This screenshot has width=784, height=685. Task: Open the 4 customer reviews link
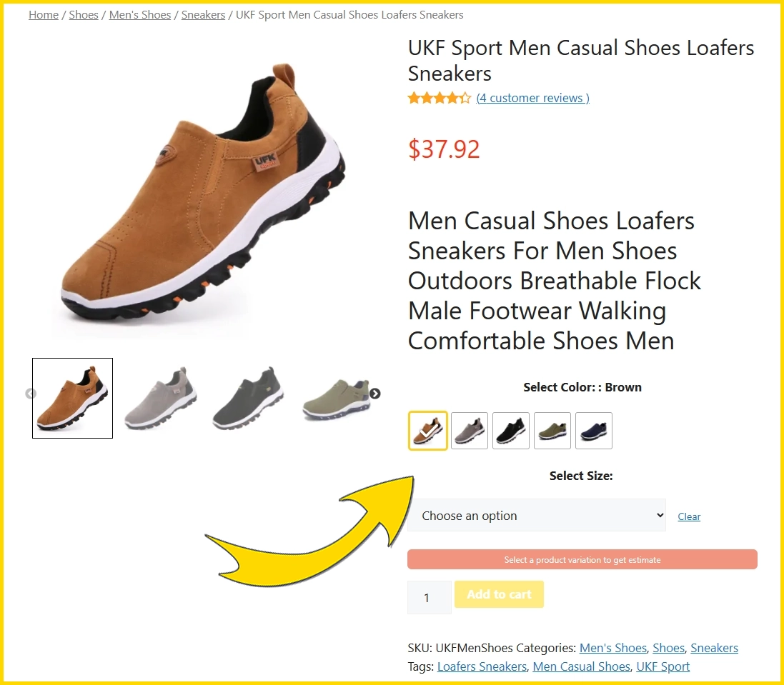pos(533,98)
